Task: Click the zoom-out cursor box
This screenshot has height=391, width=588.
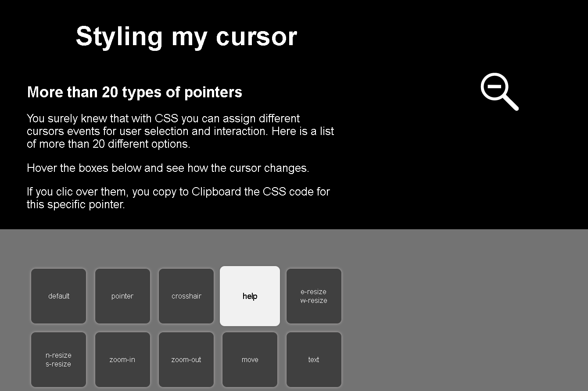Action: 186,359
